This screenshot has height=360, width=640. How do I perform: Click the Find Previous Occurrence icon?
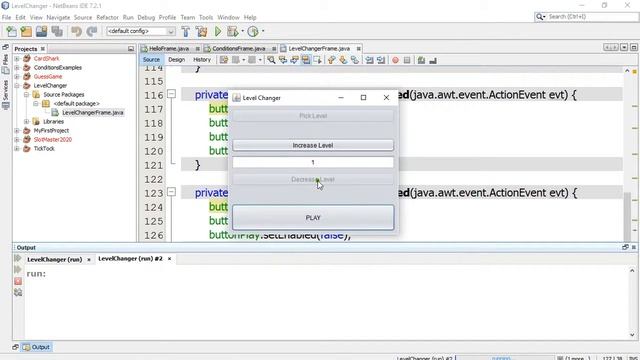tap(282, 60)
